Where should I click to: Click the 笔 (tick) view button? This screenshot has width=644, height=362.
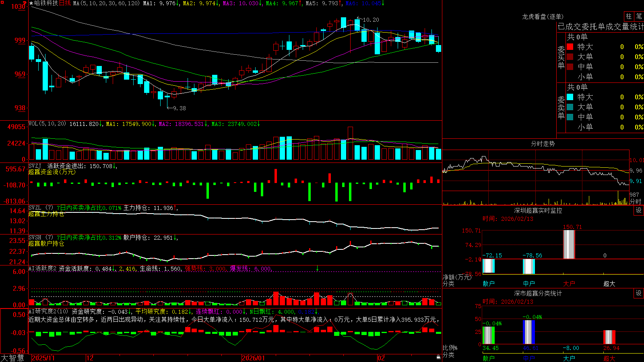click(x=639, y=16)
